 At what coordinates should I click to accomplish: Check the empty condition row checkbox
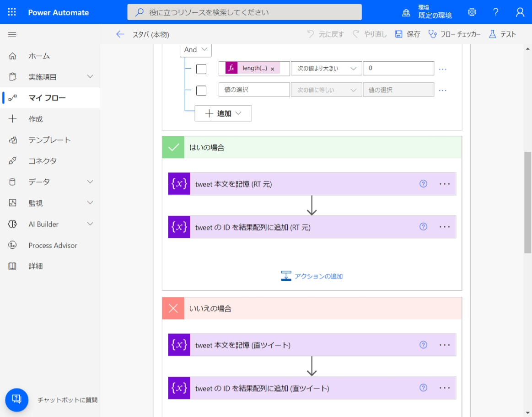(x=201, y=91)
